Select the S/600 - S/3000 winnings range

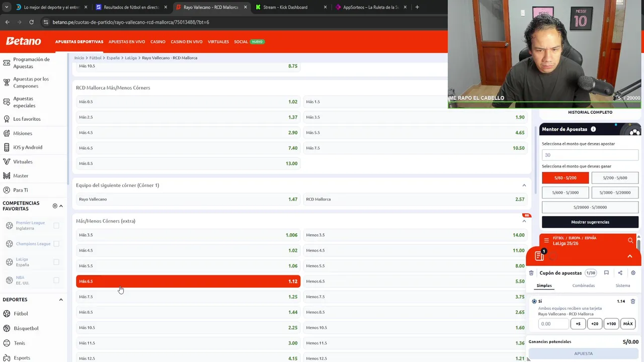point(565,193)
